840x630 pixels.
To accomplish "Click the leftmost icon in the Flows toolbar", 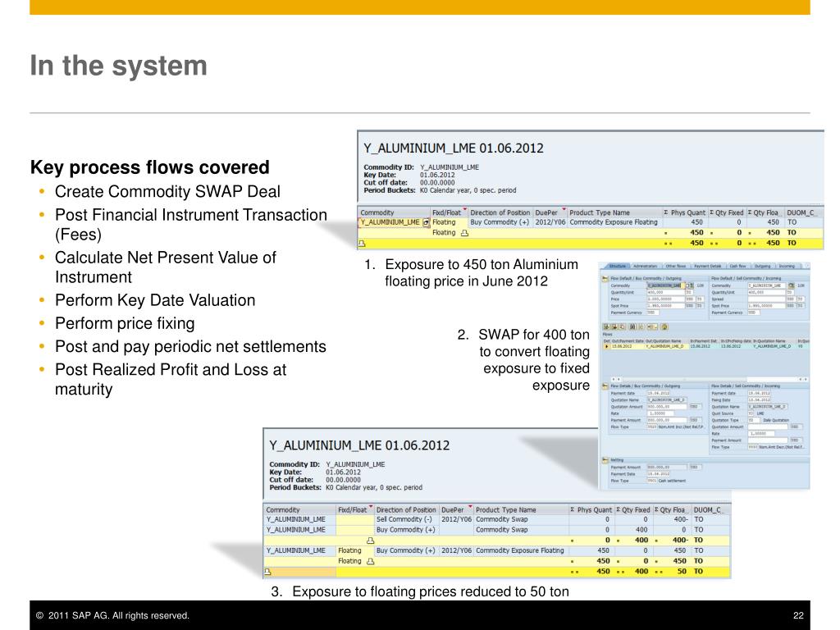I will [606, 326].
